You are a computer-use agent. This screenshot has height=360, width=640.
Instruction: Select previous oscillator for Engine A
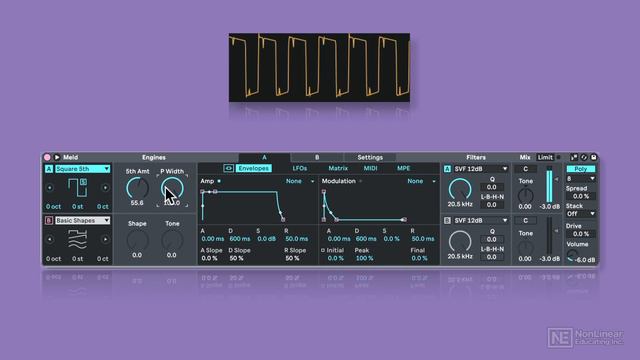pyautogui.click(x=50, y=188)
